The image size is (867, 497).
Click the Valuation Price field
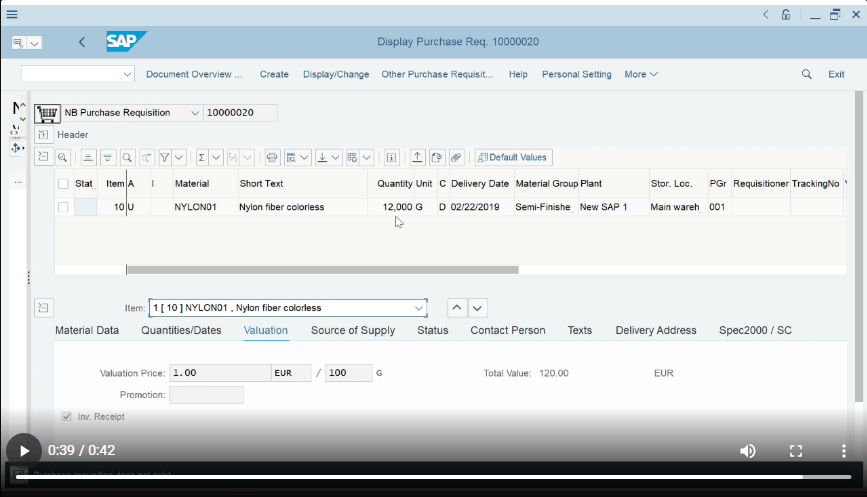coord(220,373)
